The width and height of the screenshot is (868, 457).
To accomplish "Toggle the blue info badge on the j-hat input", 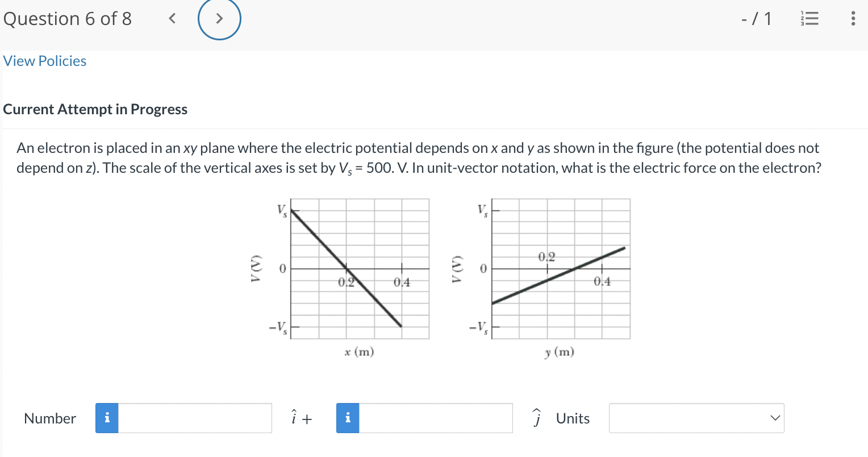I will [x=347, y=418].
